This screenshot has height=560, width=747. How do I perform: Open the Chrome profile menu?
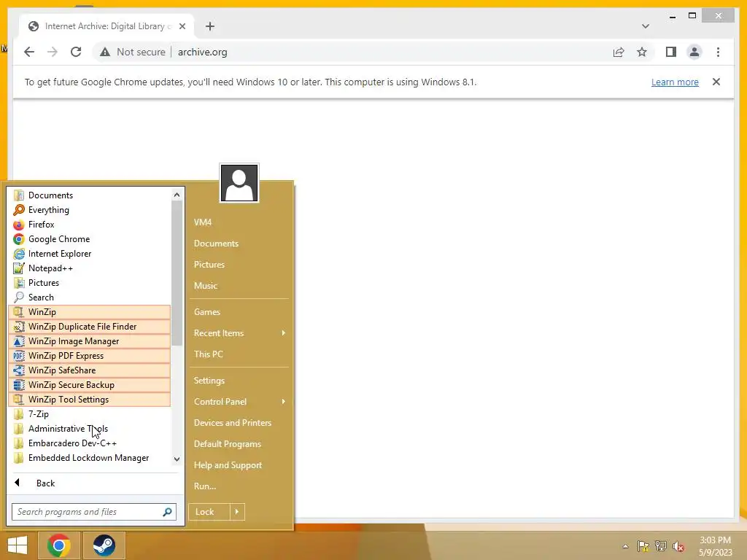coord(694,52)
